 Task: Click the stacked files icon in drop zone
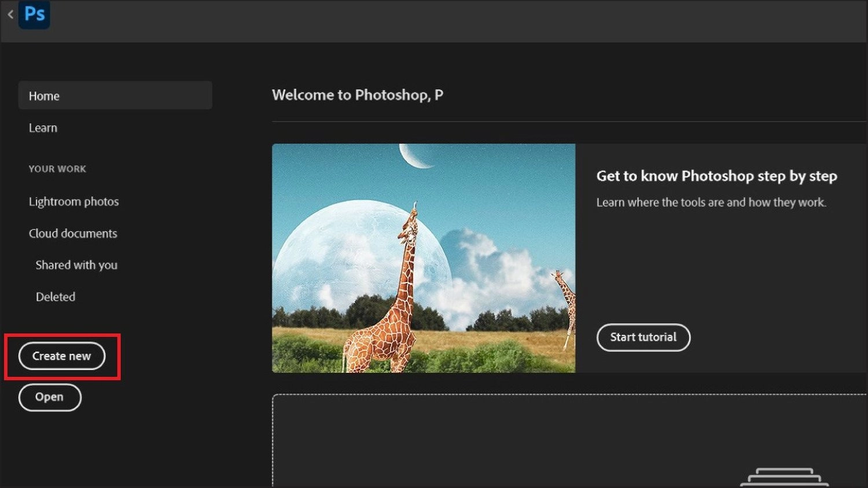785,478
